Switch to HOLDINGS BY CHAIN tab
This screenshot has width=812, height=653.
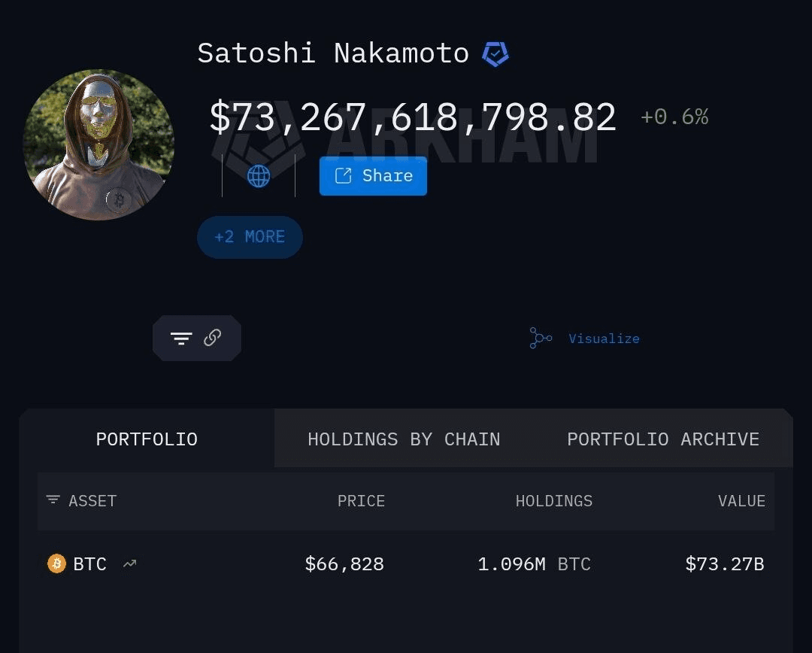(x=404, y=439)
